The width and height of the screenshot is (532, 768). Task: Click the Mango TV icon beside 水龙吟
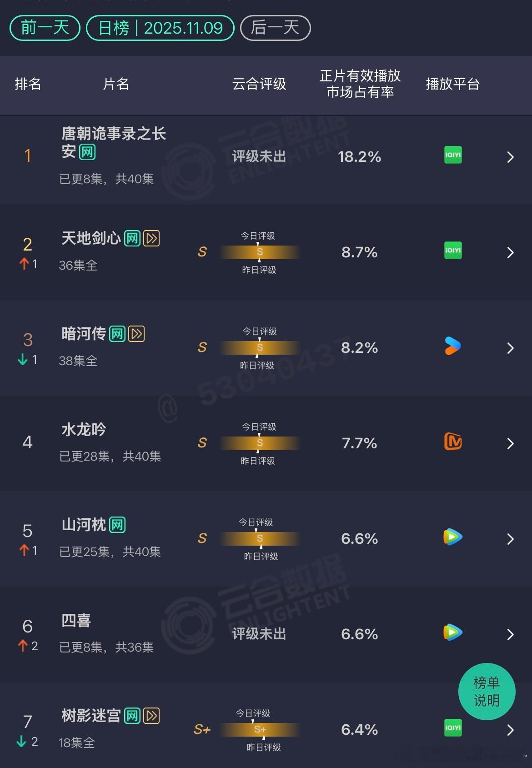coord(452,442)
